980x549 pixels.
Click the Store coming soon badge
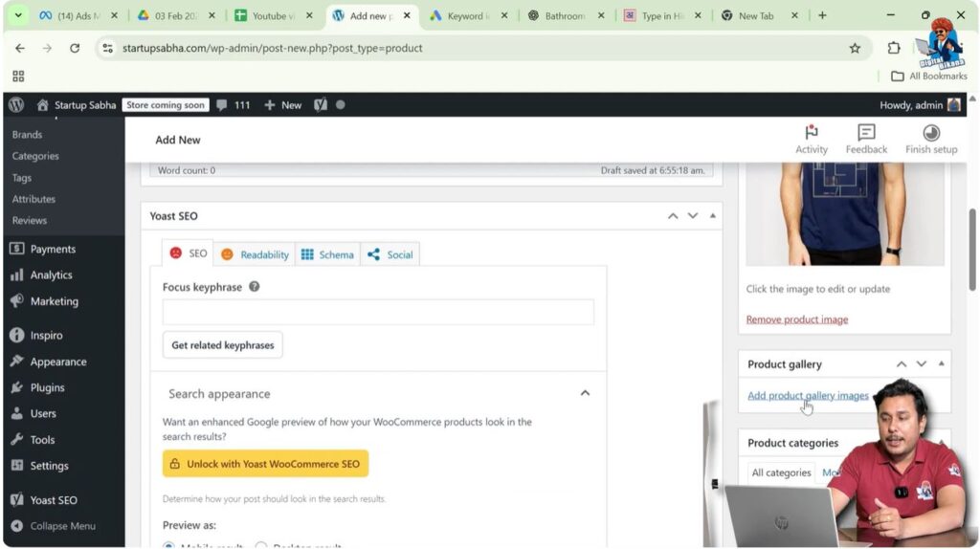(x=166, y=105)
